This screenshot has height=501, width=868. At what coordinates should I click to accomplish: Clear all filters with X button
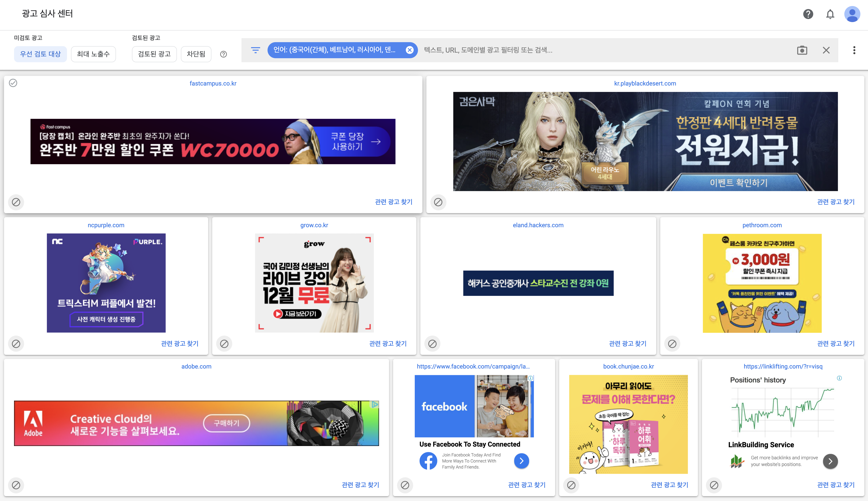pyautogui.click(x=826, y=50)
